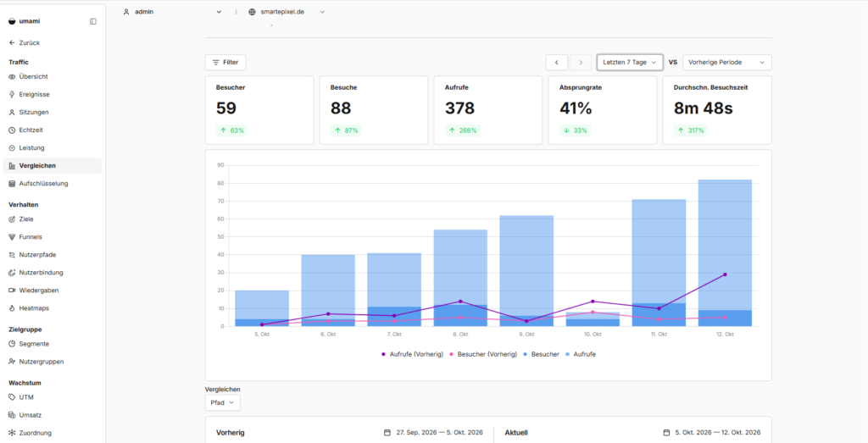Click the 5. Okt. 2026 — 12. Okt. 2026 date range
The height and width of the screenshot is (443, 868).
717,433
